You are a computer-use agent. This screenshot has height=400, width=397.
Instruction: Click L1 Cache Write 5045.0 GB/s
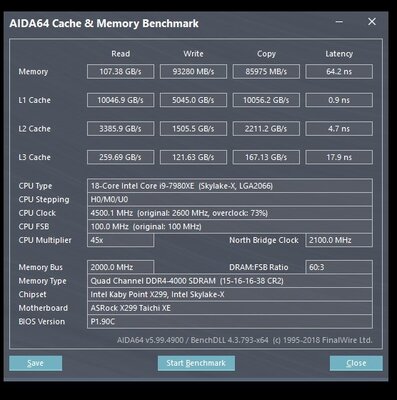(x=193, y=100)
